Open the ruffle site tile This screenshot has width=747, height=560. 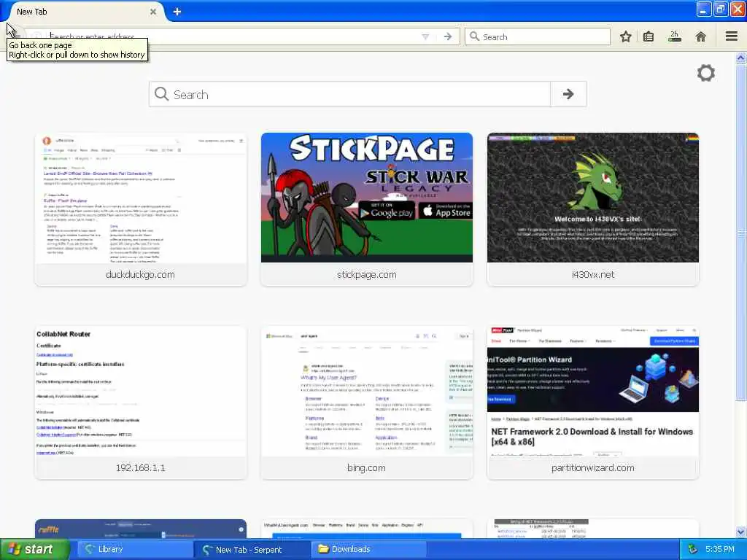tap(141, 529)
